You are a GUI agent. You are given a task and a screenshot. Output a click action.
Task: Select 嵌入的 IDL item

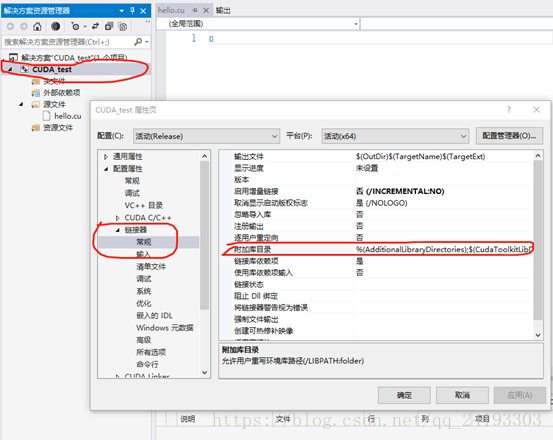click(x=154, y=316)
